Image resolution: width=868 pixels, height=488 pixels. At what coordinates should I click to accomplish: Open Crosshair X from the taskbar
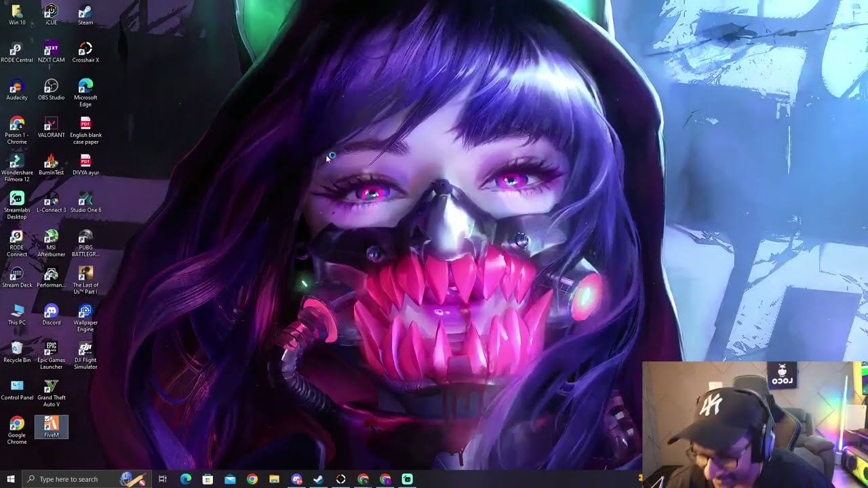(x=340, y=479)
